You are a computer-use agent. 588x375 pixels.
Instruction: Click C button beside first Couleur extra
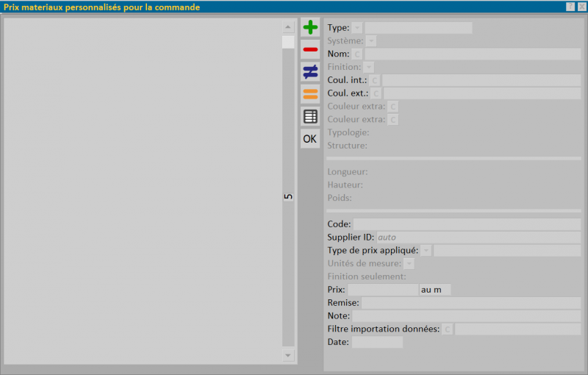(392, 107)
